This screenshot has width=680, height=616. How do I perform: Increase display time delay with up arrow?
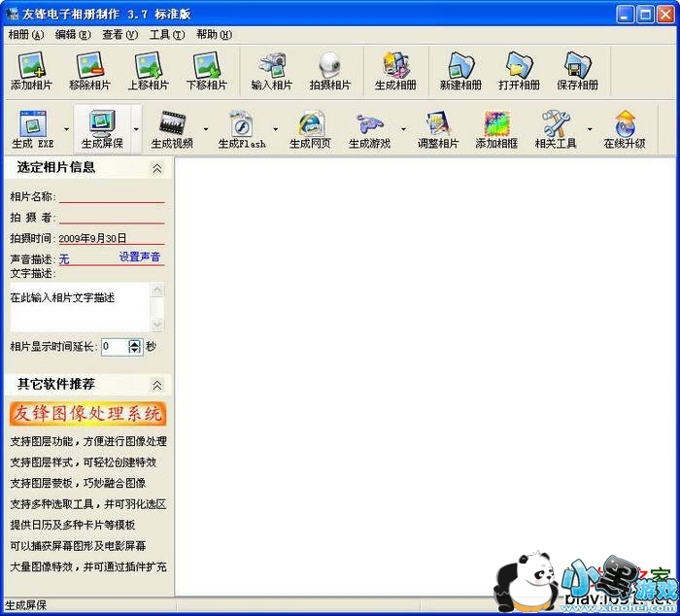[x=135, y=343]
